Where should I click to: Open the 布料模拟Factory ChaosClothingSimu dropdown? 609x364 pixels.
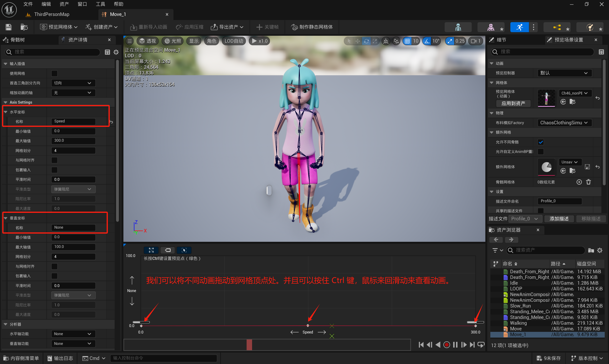point(564,123)
